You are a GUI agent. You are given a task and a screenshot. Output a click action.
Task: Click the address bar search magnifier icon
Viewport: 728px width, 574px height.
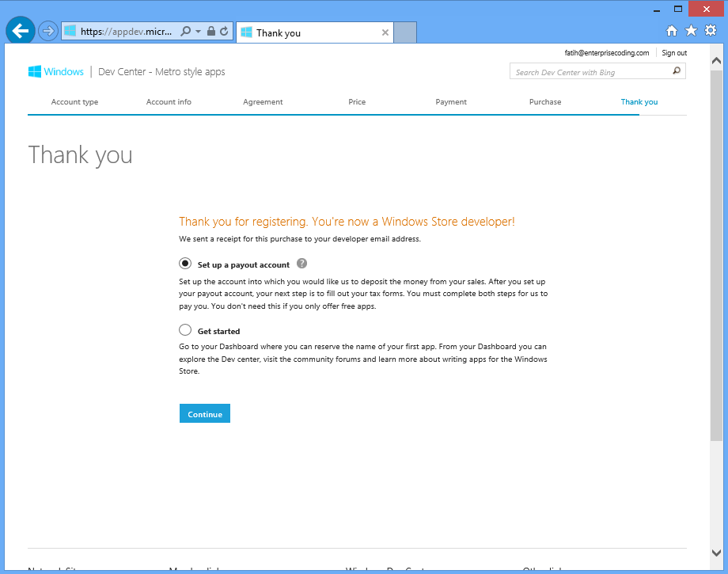(x=185, y=31)
